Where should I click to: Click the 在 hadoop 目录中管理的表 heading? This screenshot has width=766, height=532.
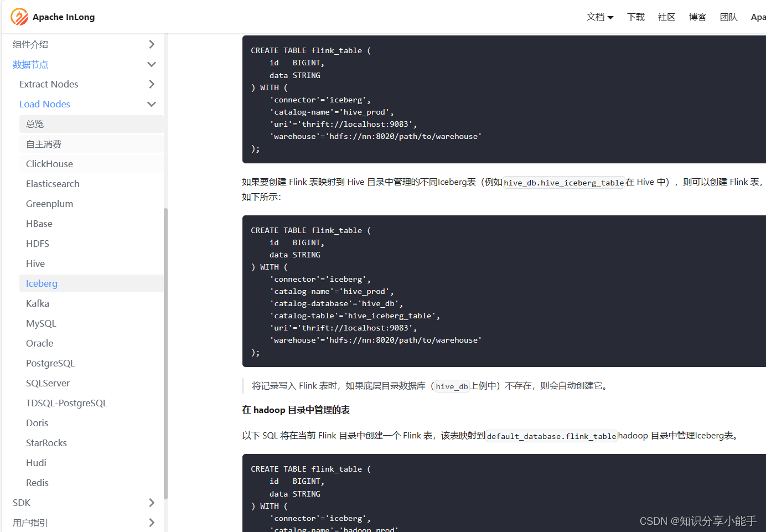[296, 410]
